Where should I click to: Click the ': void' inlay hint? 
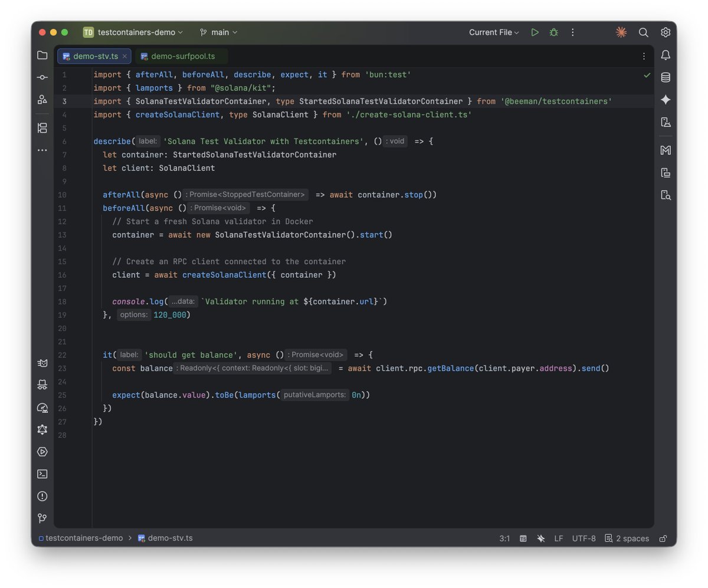pos(395,142)
